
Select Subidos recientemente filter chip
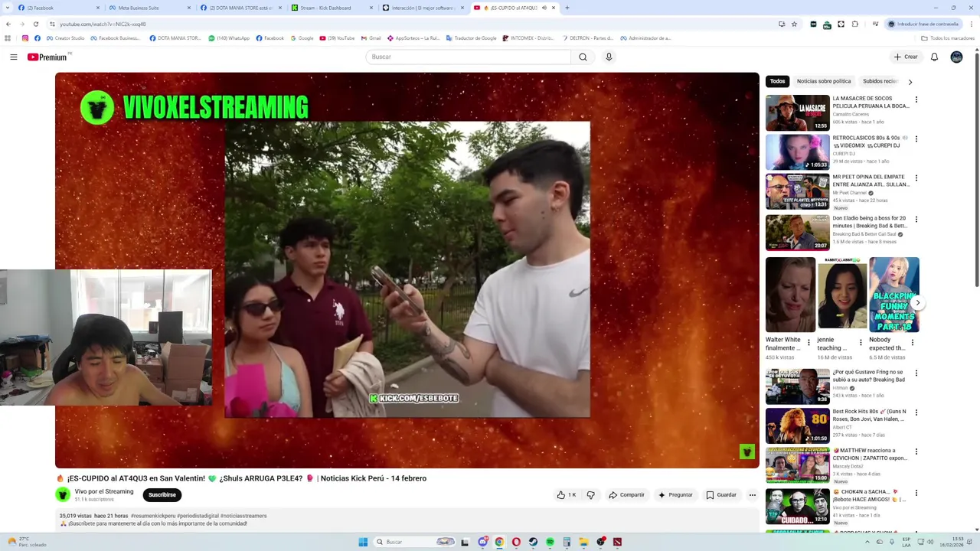pos(879,81)
